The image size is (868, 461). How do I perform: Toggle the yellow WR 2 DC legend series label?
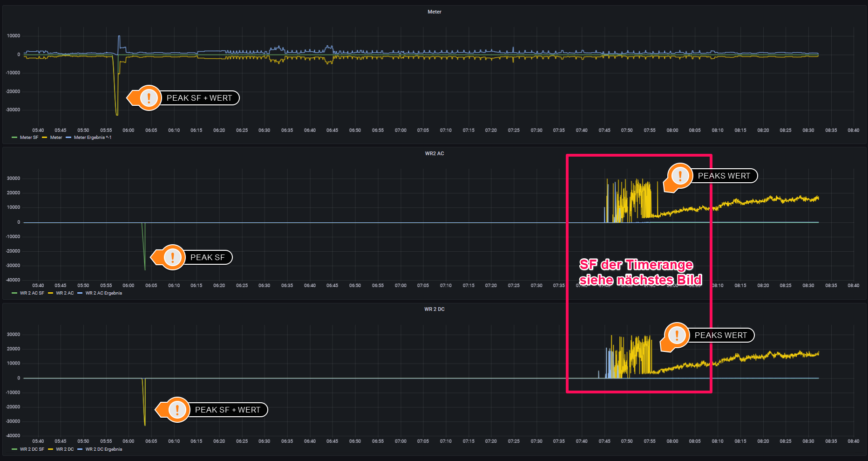[x=65, y=449]
